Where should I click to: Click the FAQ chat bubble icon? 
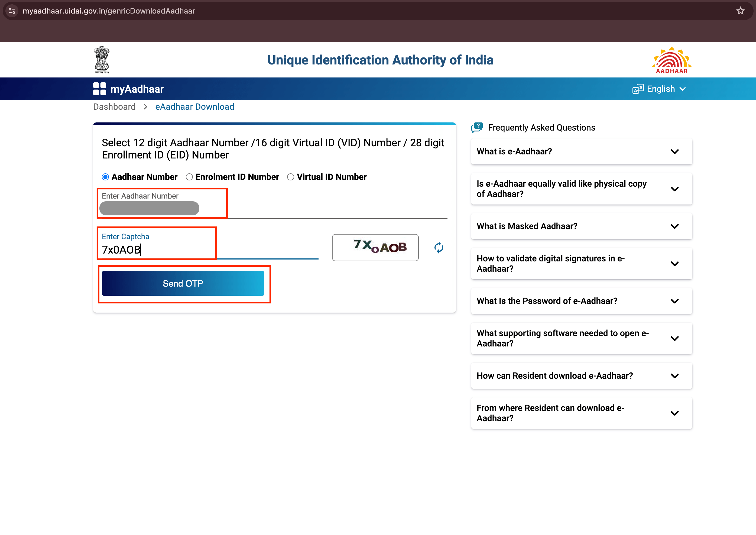click(477, 128)
